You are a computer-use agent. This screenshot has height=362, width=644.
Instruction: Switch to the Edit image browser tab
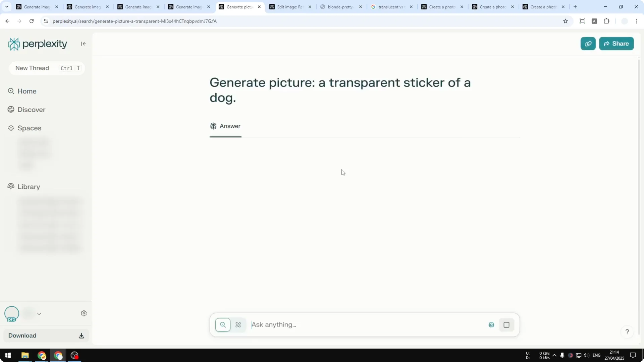coord(288,7)
